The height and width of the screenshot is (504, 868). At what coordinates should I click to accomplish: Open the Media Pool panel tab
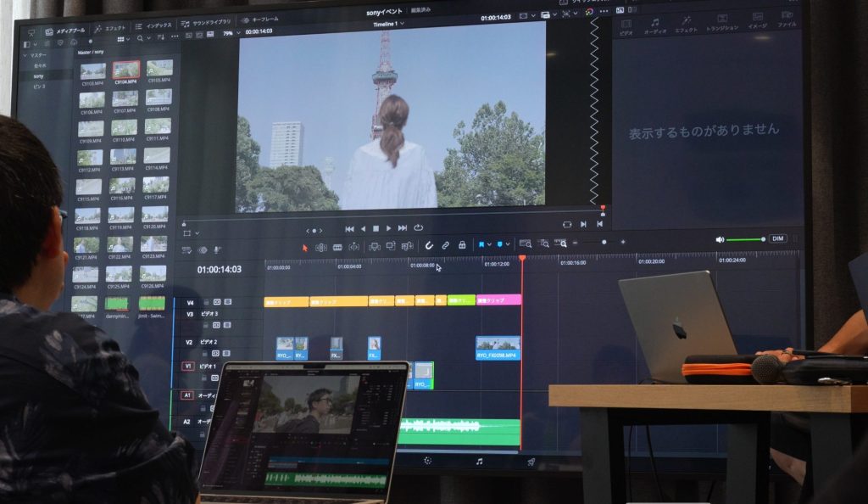[65, 31]
